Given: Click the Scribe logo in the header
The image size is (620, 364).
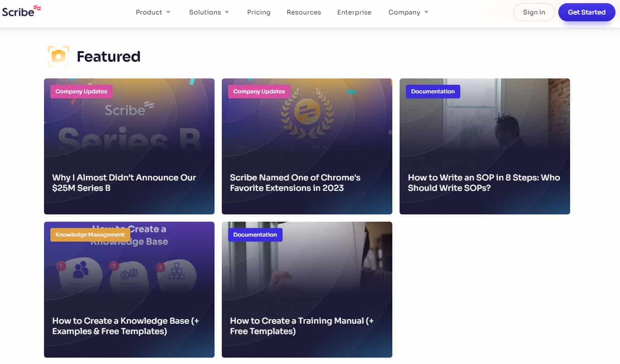Looking at the screenshot, I should click(21, 11).
